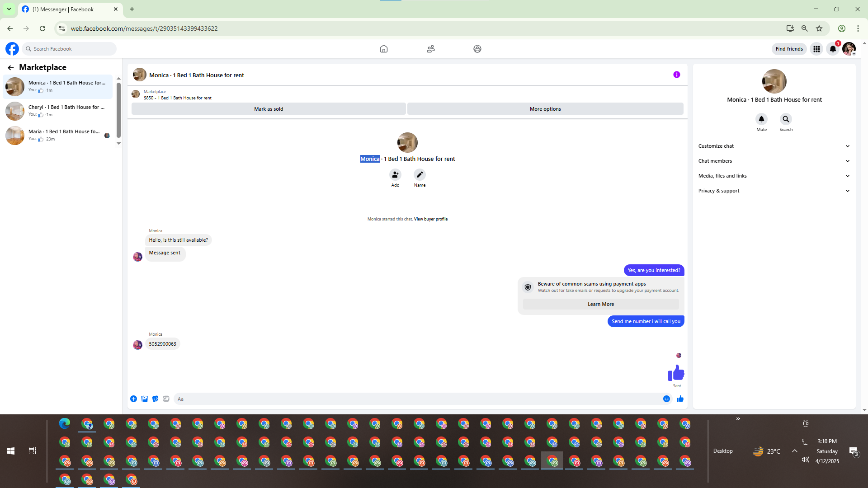Search in conversation magnifier icon
Screen dimensions: 868x488
click(x=786, y=119)
